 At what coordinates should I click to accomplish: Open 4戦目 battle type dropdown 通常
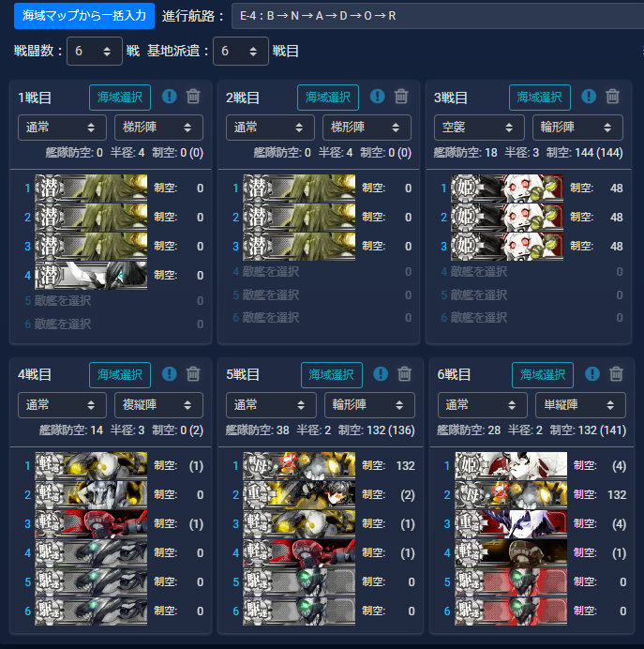(x=62, y=405)
